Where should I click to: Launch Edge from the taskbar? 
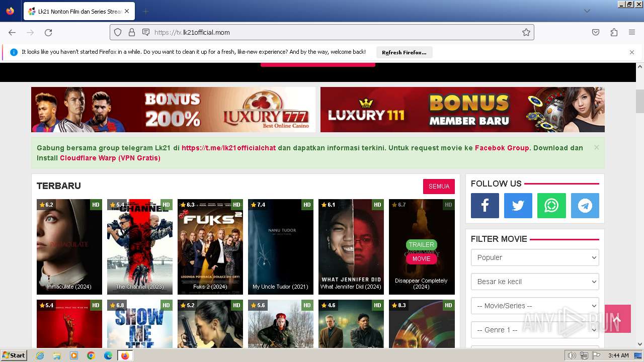click(108, 355)
